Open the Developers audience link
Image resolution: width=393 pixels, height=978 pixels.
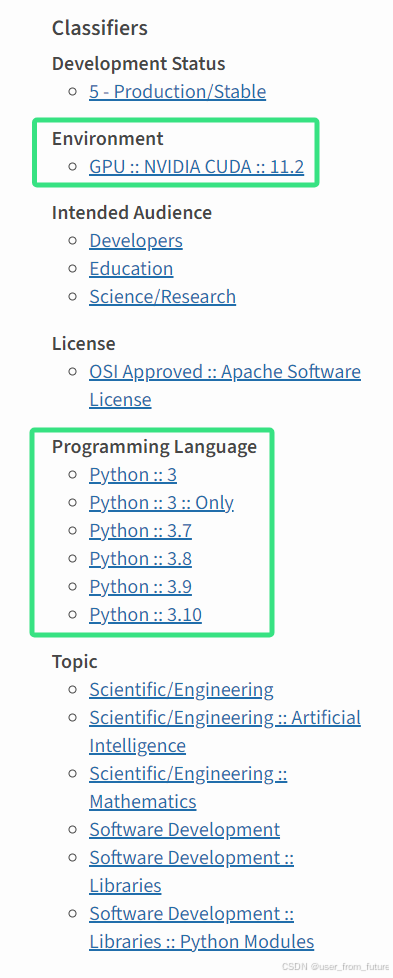pyautogui.click(x=136, y=241)
